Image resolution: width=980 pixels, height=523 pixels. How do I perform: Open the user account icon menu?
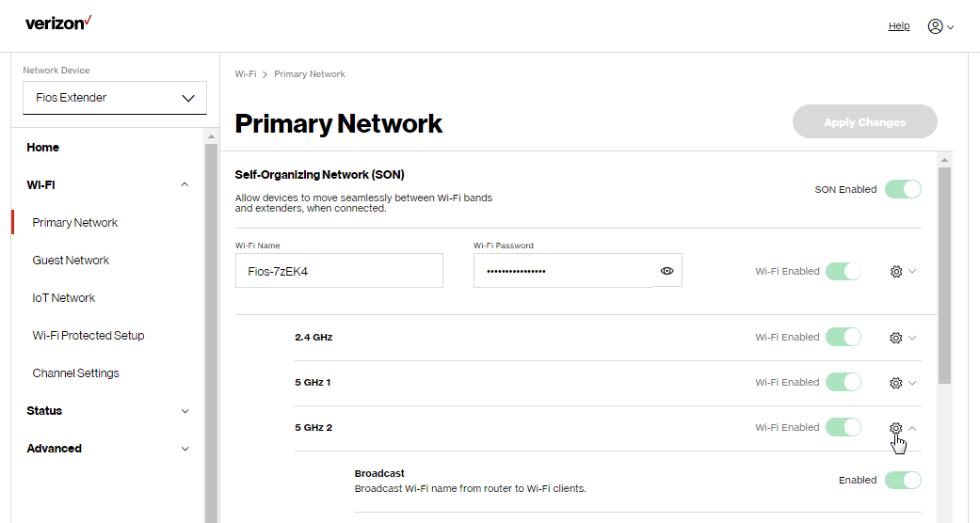point(940,26)
